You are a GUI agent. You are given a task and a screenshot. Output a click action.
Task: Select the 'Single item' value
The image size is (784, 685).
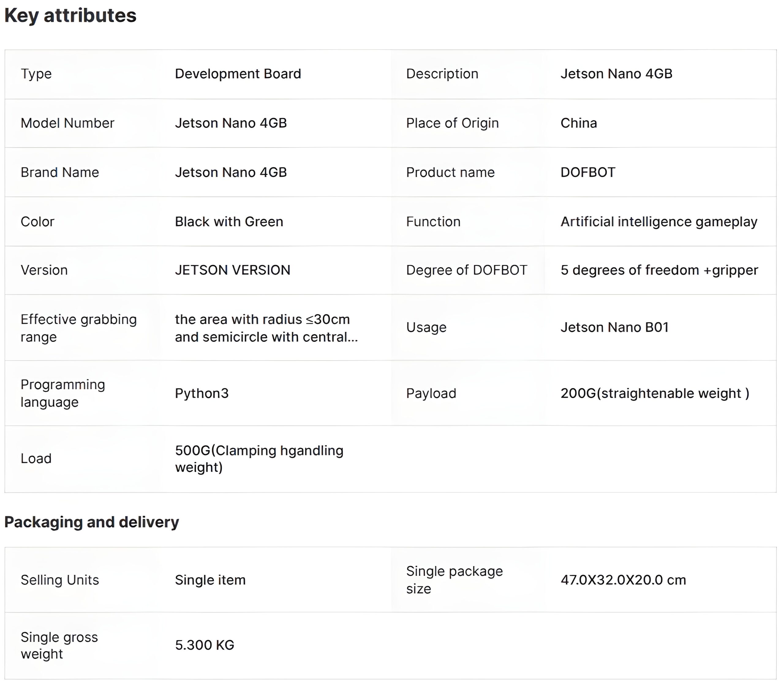point(210,580)
